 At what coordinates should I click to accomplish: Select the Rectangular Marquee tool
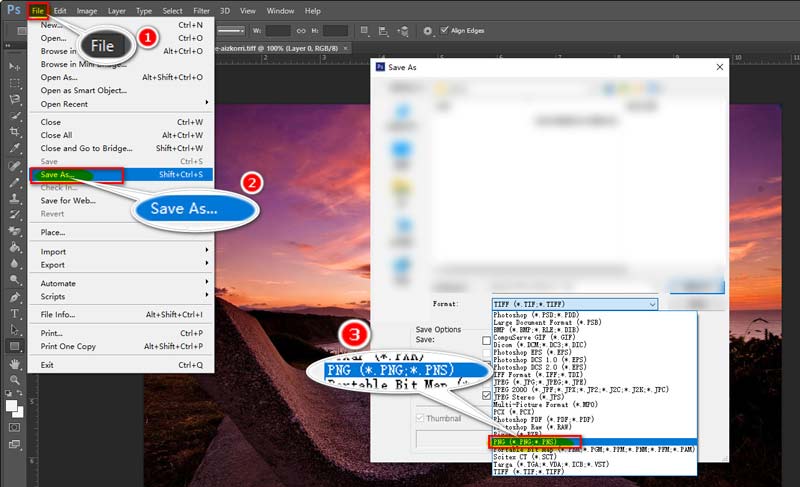[x=14, y=83]
